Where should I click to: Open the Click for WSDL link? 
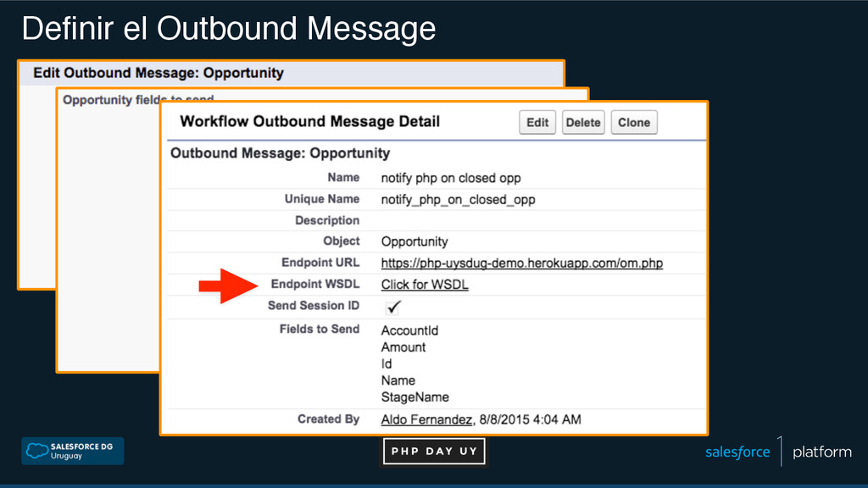pyautogui.click(x=425, y=285)
